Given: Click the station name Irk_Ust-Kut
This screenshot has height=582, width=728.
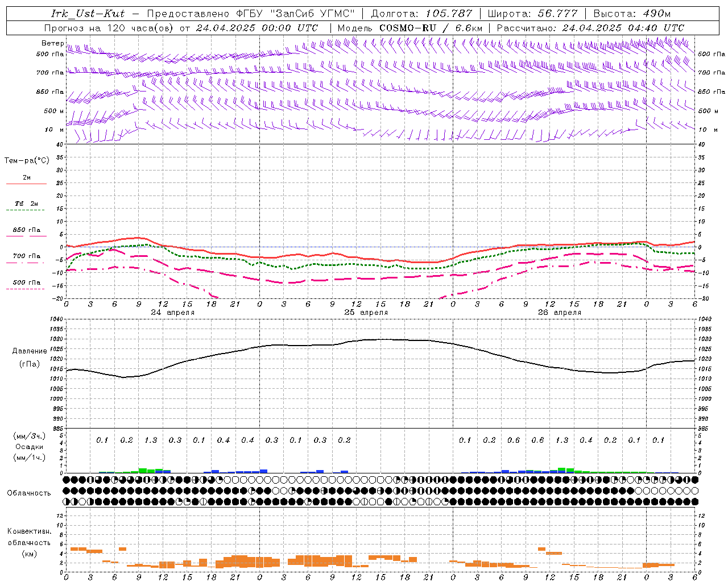Looking at the screenshot, I should tap(88, 14).
